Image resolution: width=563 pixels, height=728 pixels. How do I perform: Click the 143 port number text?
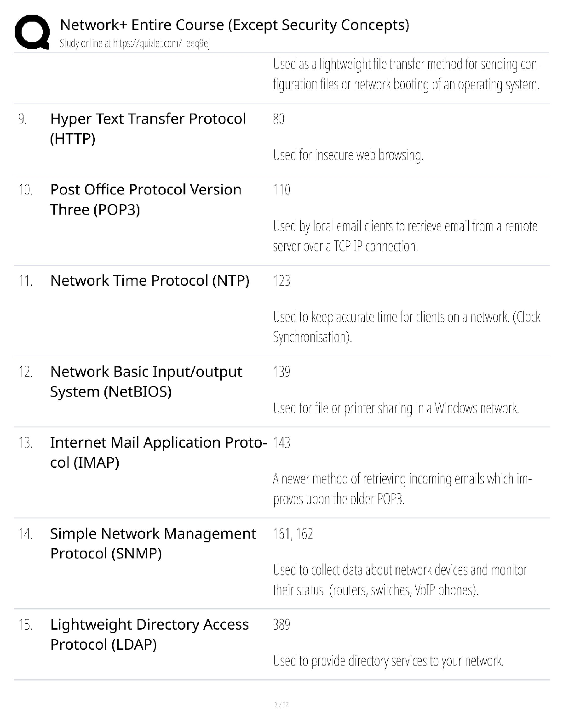(x=281, y=442)
